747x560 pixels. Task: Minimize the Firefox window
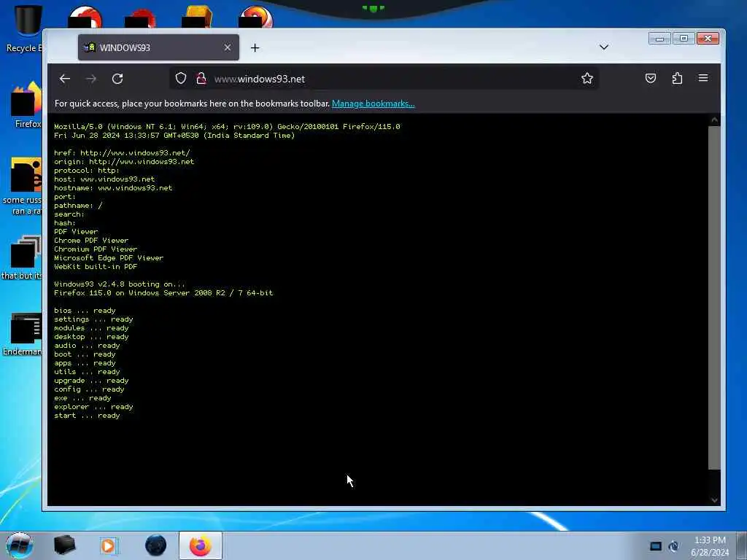point(659,39)
